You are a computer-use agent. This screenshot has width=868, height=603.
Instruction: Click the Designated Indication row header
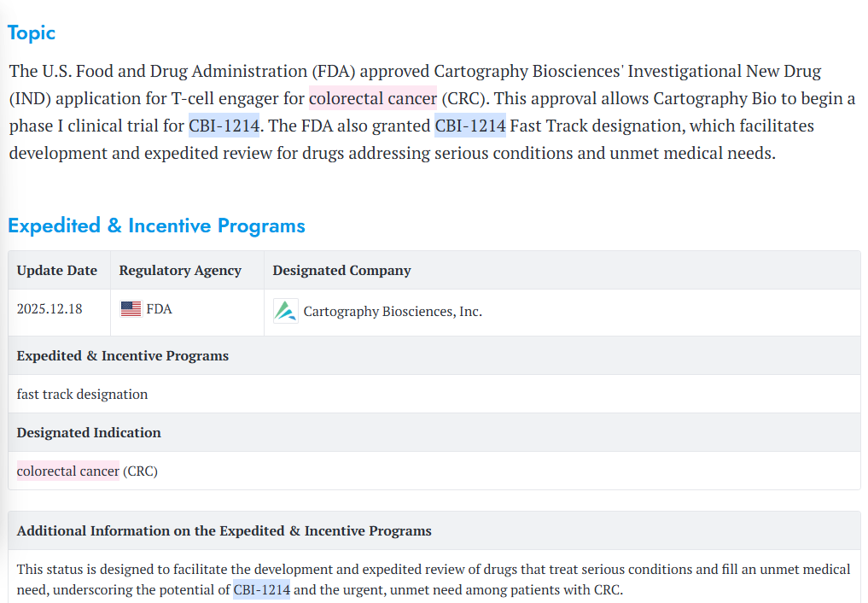point(89,433)
